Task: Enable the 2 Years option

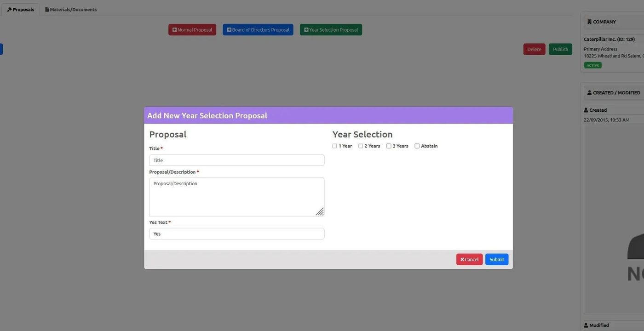Action: pos(361,146)
